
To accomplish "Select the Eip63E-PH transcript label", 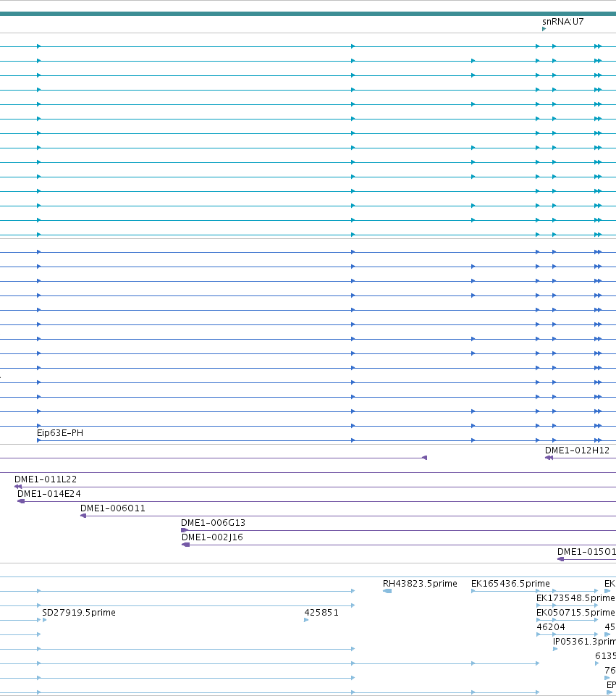I will point(60,433).
